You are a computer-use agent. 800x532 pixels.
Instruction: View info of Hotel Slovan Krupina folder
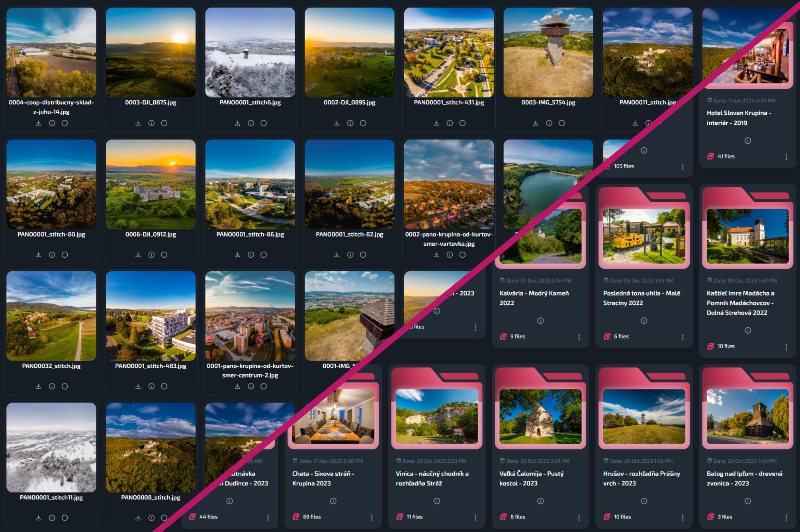click(748, 141)
